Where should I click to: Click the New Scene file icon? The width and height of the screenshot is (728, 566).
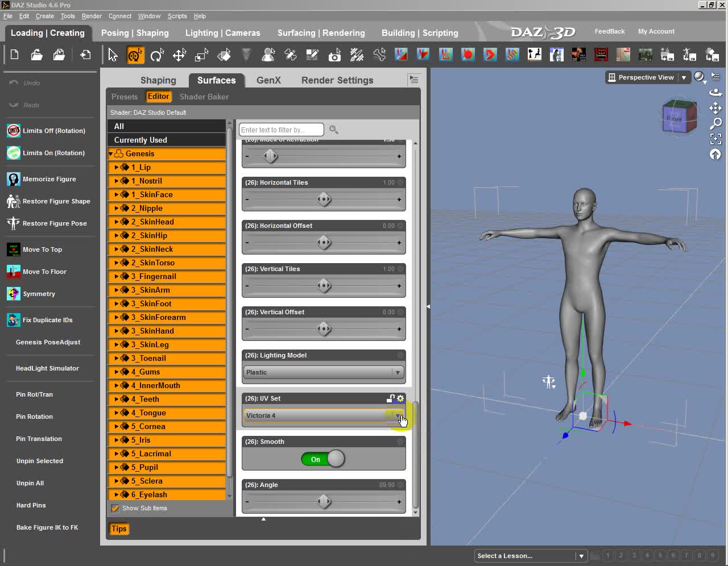pos(15,55)
